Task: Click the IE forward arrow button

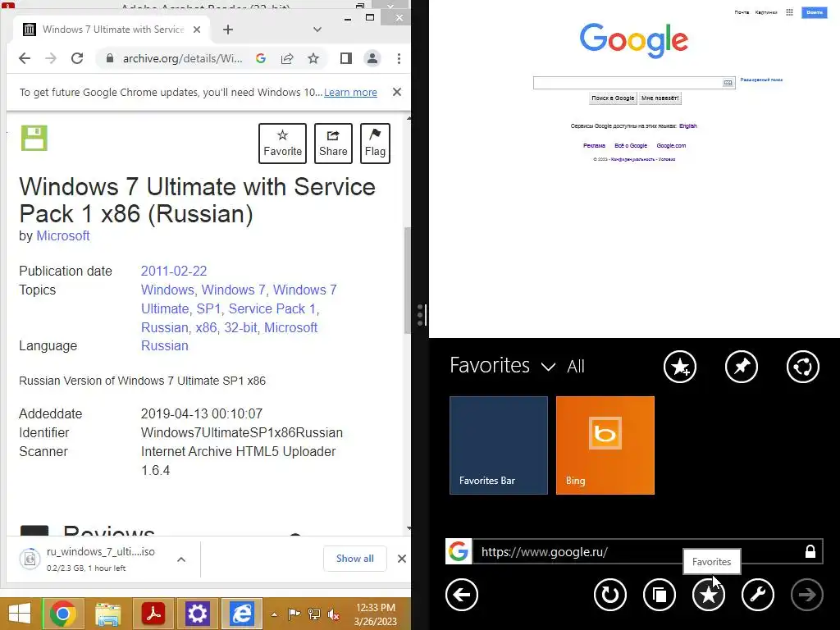Action: pyautogui.click(x=807, y=595)
